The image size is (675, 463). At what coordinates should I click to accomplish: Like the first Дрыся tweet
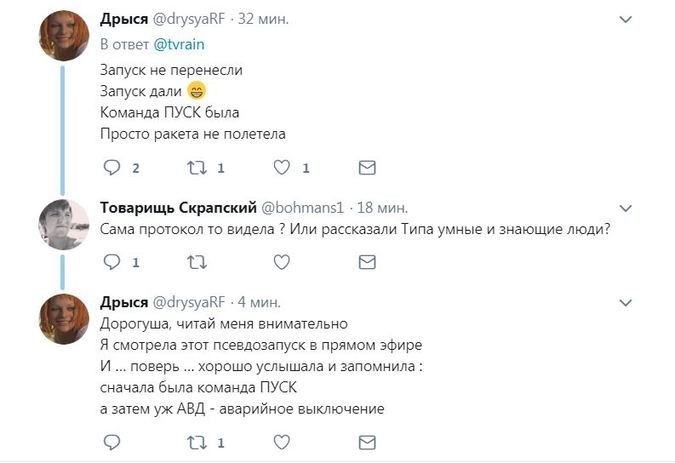[x=281, y=167]
